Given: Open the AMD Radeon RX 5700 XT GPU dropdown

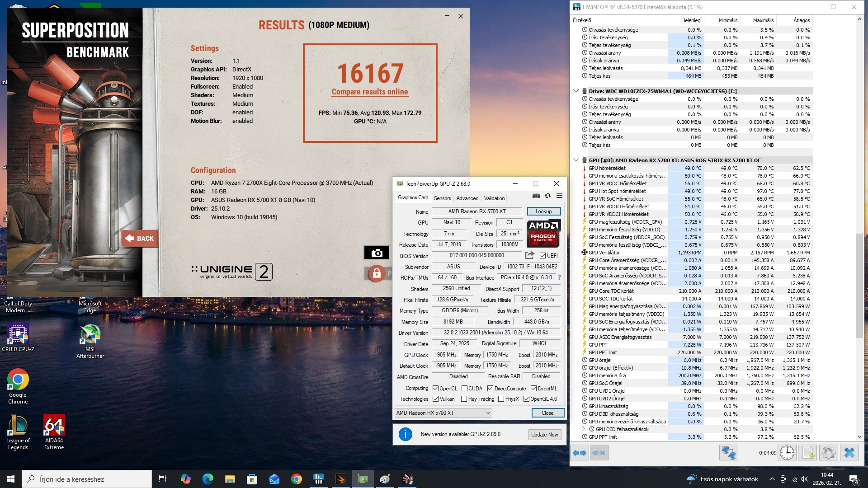Looking at the screenshot, I should point(443,413).
